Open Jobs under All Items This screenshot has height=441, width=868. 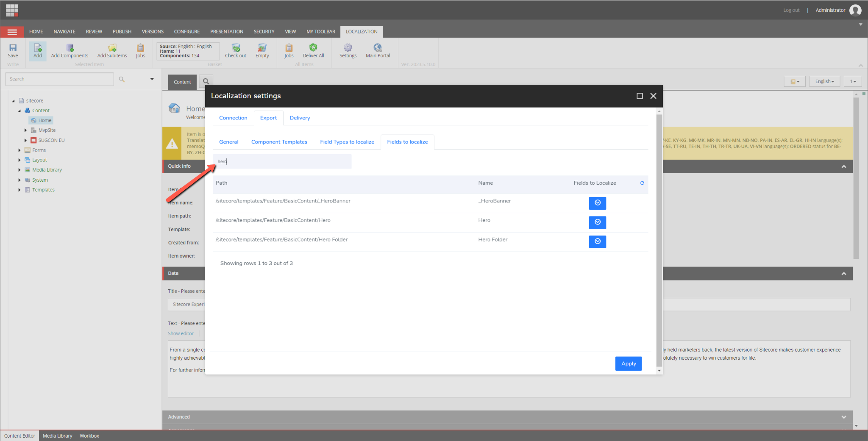[289, 50]
